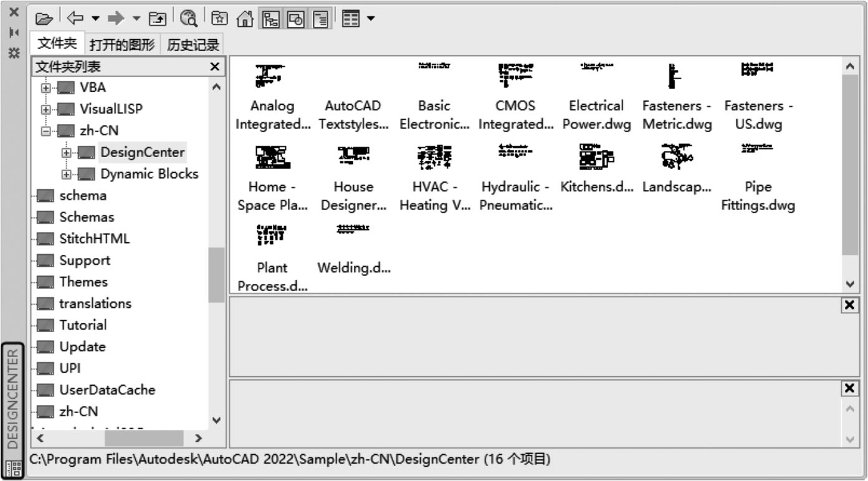
Task: Open the Views dropdown arrow
Action: point(371,18)
